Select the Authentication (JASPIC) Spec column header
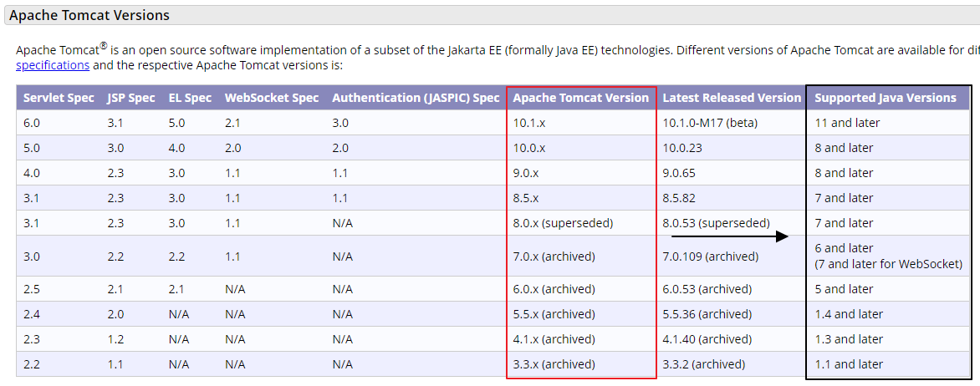Viewport: 980px width, 386px height. click(416, 98)
